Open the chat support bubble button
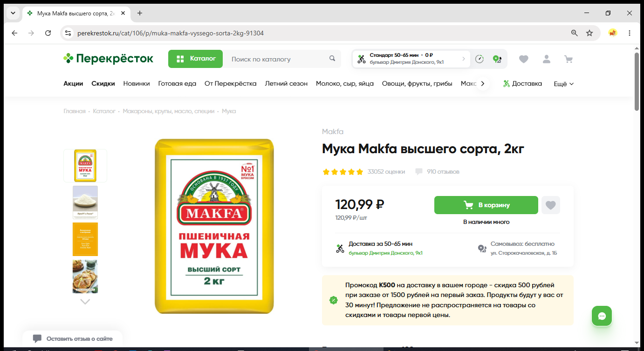Viewport: 644px width, 351px height. pyautogui.click(x=602, y=316)
